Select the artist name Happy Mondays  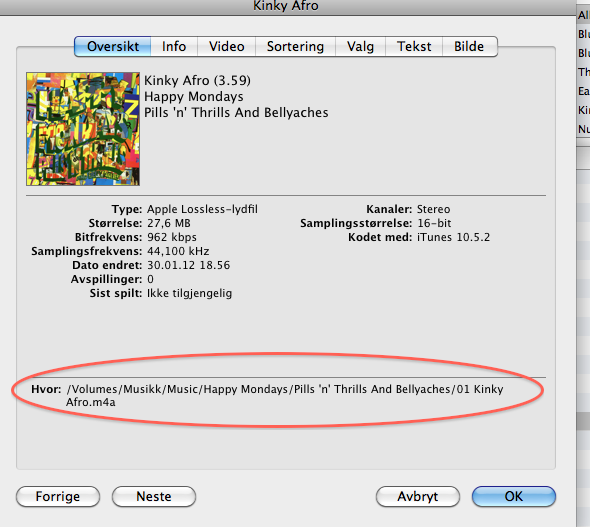click(194, 97)
